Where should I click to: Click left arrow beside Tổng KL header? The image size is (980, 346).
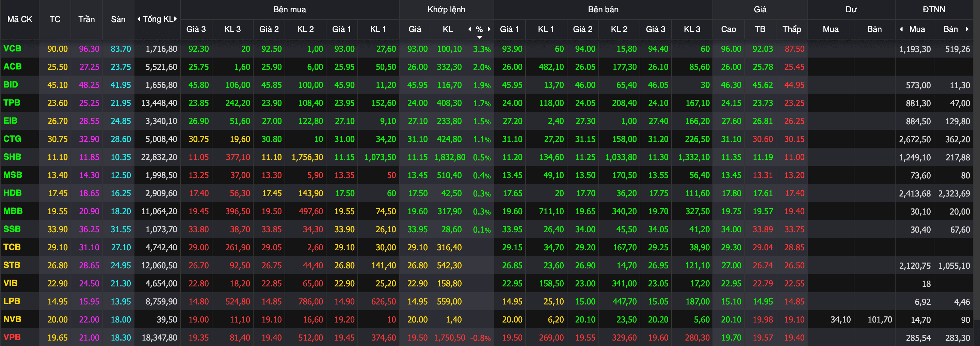(x=139, y=19)
